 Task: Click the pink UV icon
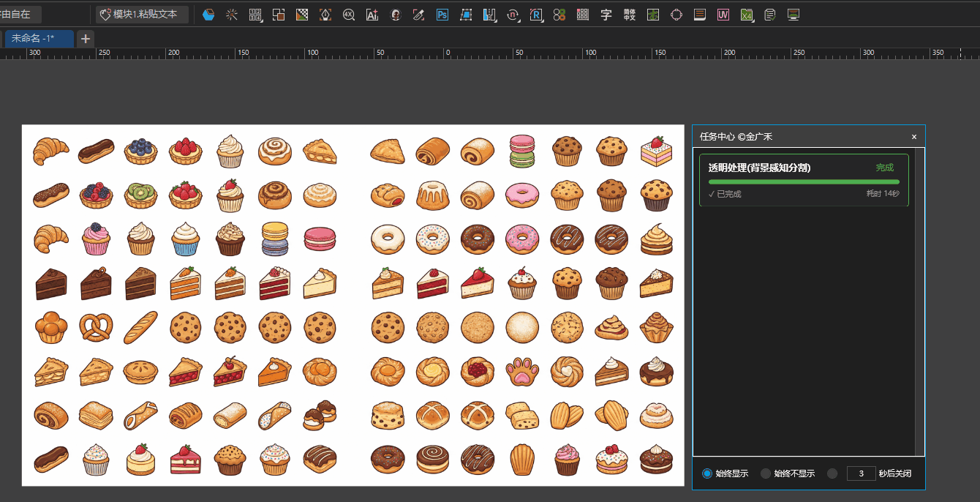pos(723,15)
